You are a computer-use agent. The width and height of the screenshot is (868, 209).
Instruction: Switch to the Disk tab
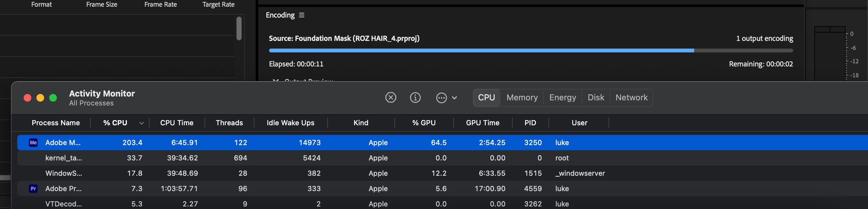point(596,98)
